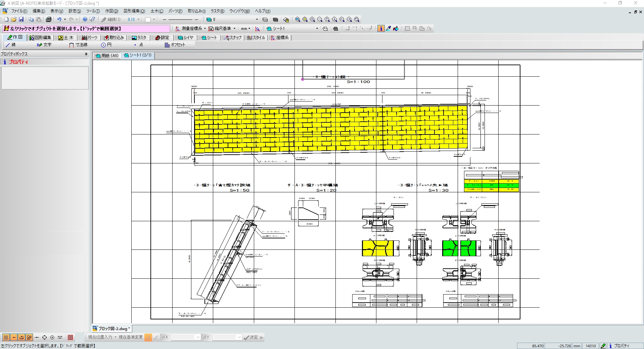
Task: Open the シート1 sheet dropdown
Action: (317, 29)
